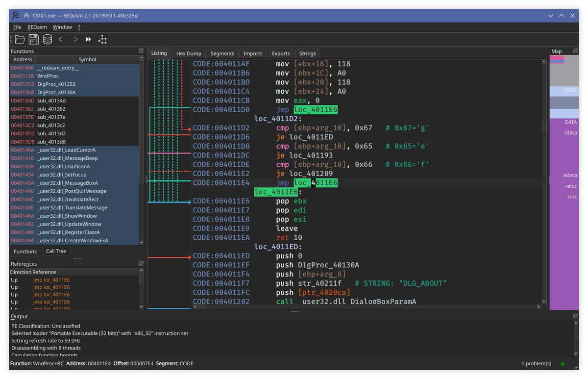This screenshot has height=379, width=588.
Task: Switch to the Call Tree tab
Action: [56, 251]
